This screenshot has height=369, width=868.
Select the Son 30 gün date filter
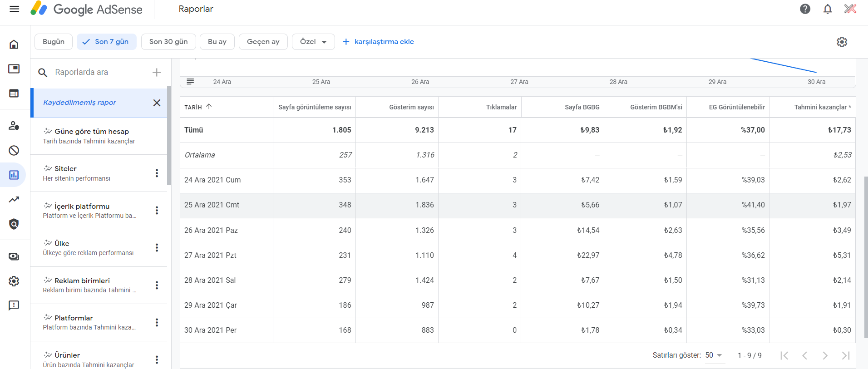[x=168, y=42]
